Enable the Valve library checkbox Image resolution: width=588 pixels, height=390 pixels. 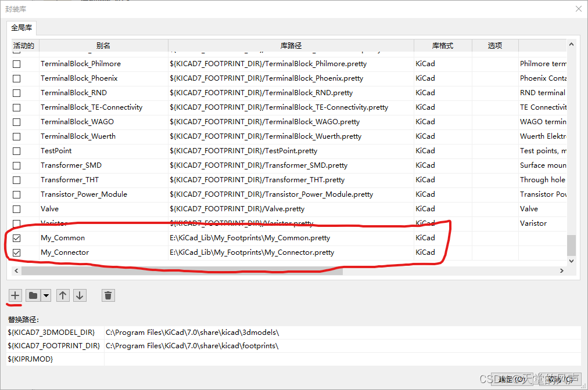tap(16, 209)
